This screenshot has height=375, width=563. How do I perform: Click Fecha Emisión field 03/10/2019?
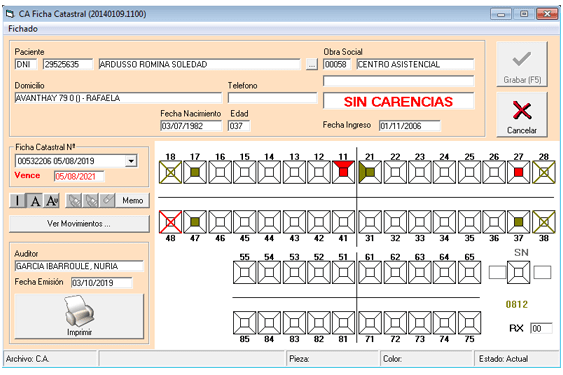pyautogui.click(x=102, y=283)
